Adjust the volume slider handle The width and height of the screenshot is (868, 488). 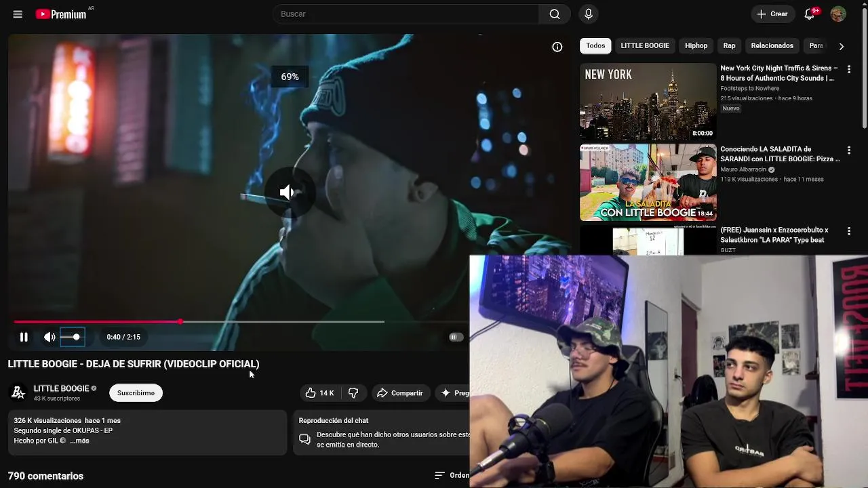[76, 337]
